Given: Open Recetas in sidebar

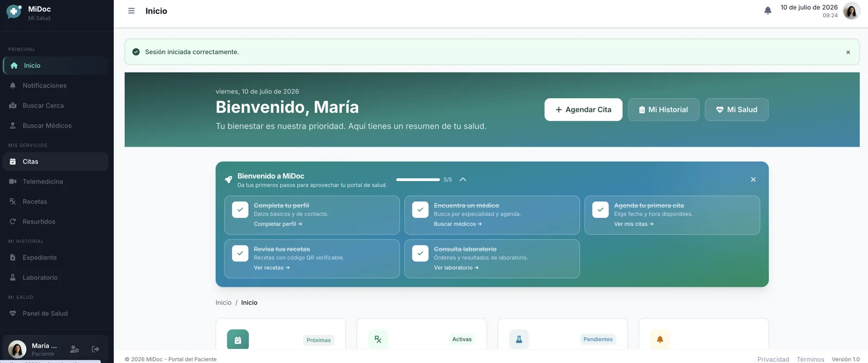Looking at the screenshot, I should coord(56,202).
